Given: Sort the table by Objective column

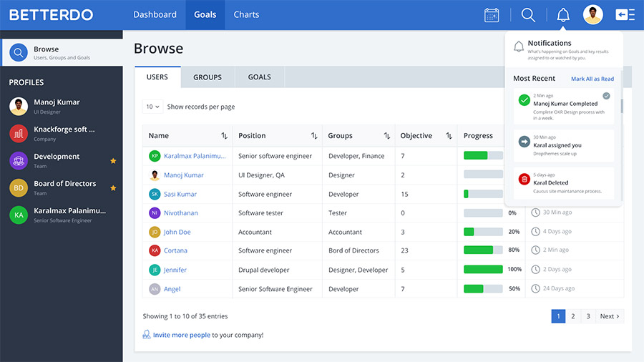Looking at the screenshot, I should click(x=449, y=136).
